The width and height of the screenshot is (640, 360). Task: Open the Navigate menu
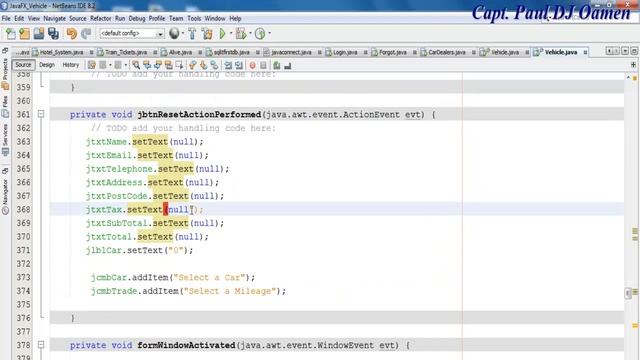(54, 18)
